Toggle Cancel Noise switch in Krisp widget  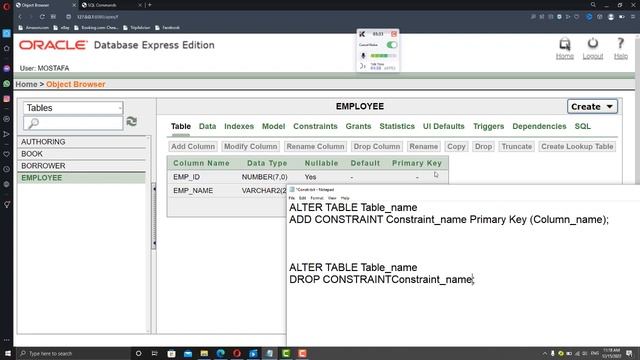pos(391,45)
